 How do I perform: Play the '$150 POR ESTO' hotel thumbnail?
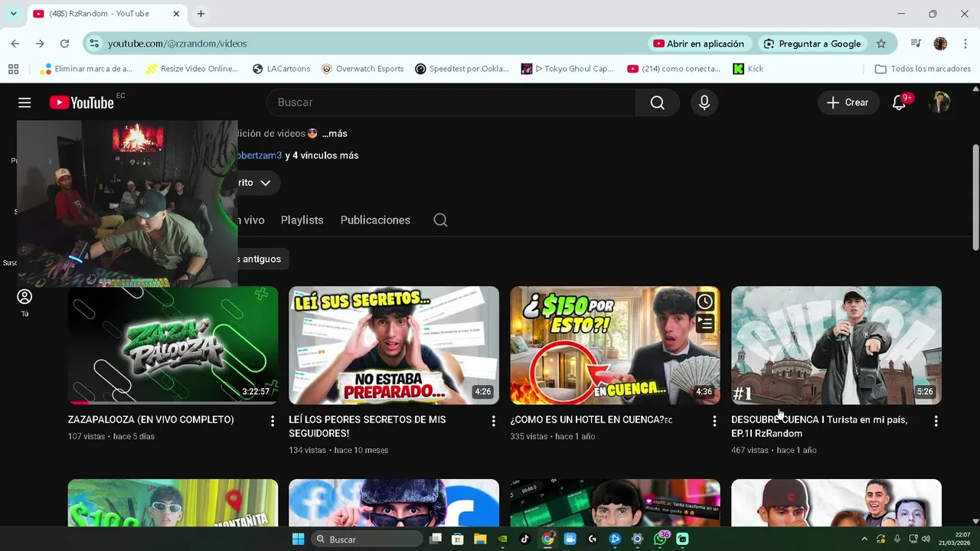click(x=615, y=345)
